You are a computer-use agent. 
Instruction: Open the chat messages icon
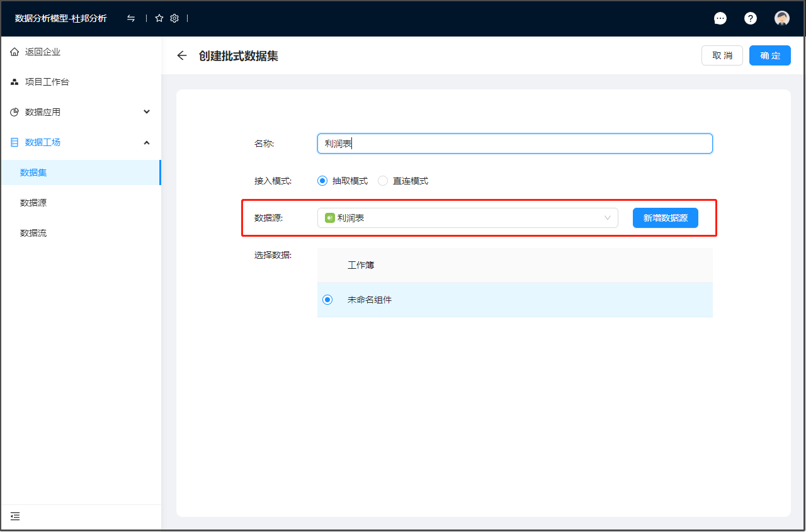tap(720, 18)
